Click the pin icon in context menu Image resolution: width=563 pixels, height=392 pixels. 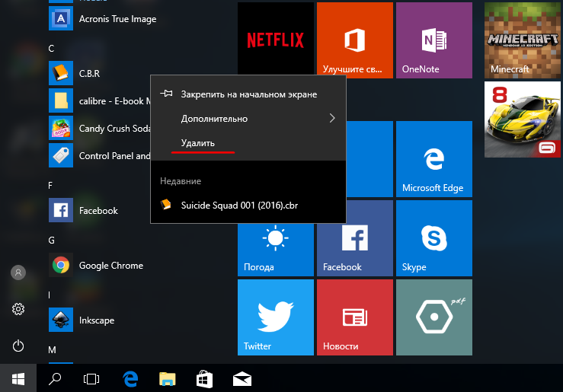tap(166, 94)
